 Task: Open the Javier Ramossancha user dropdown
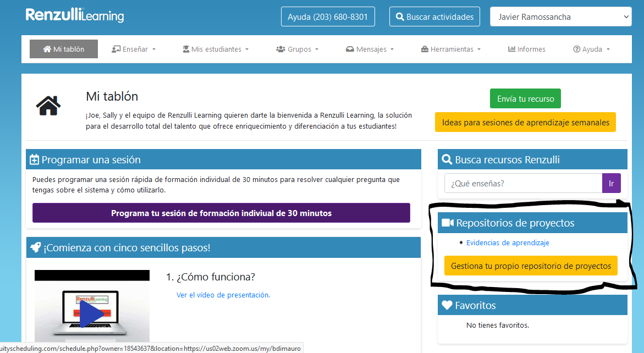(x=560, y=17)
